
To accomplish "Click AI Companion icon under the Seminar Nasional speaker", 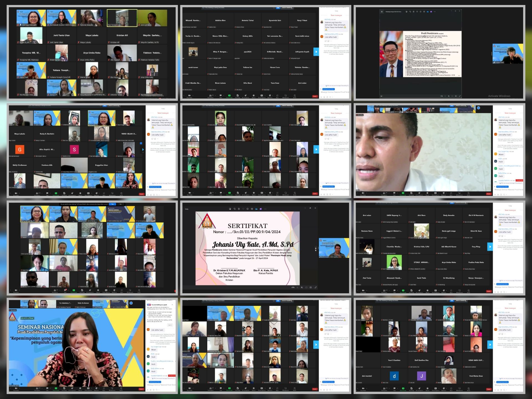I will click(72, 388).
